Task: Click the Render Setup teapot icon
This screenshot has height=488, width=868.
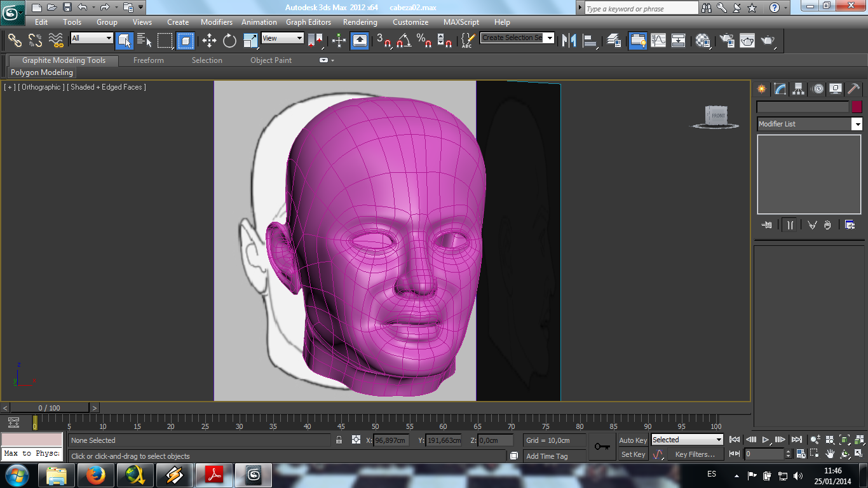Action: coord(726,41)
